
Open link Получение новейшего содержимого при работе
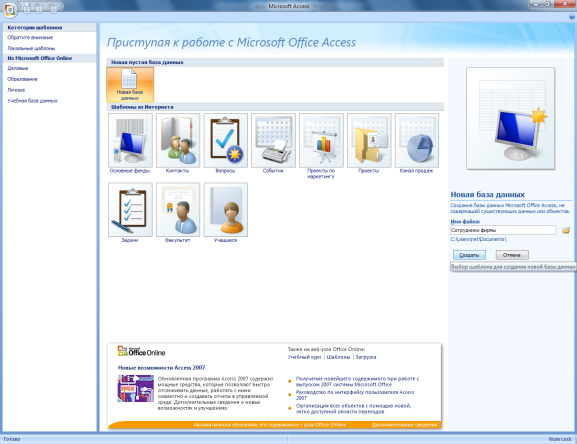click(357, 381)
